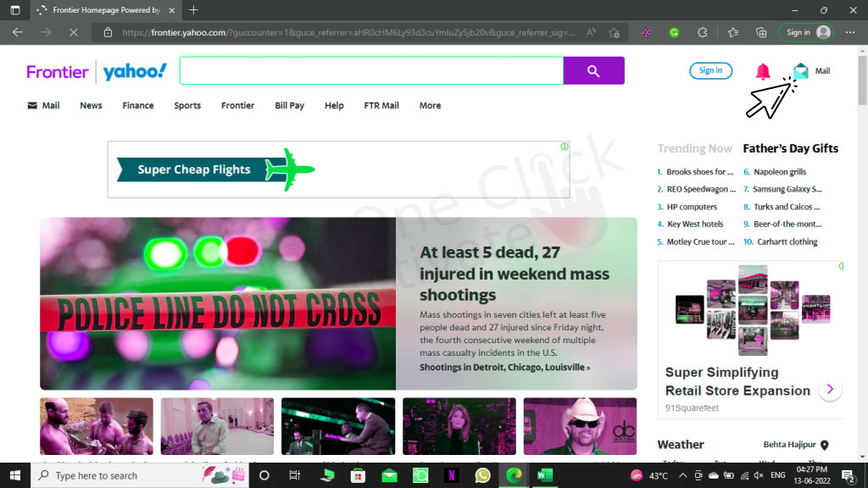Viewport: 868px width, 488px height.
Task: Open the Collections icon in toolbar
Action: (x=761, y=33)
